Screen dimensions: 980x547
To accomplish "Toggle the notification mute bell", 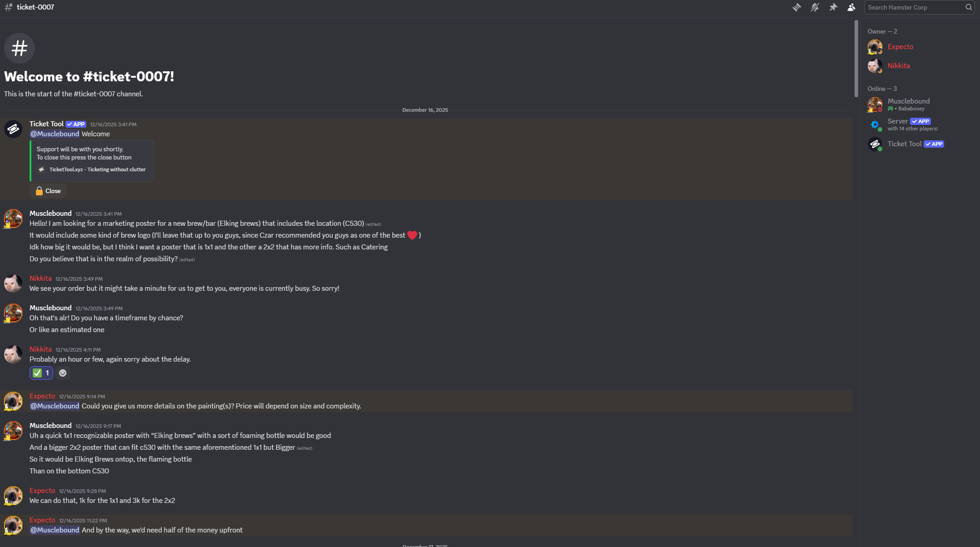I will click(815, 7).
